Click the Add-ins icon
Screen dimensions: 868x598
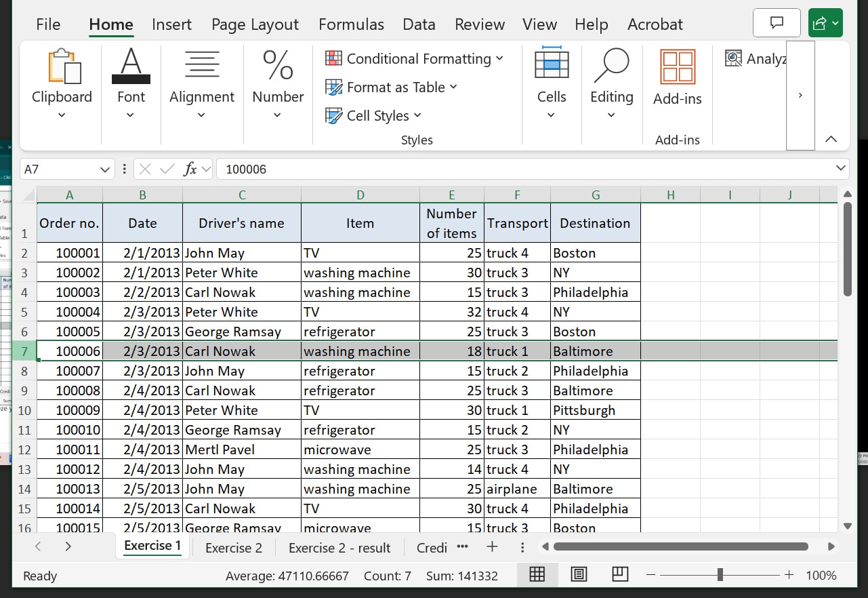pos(677,66)
